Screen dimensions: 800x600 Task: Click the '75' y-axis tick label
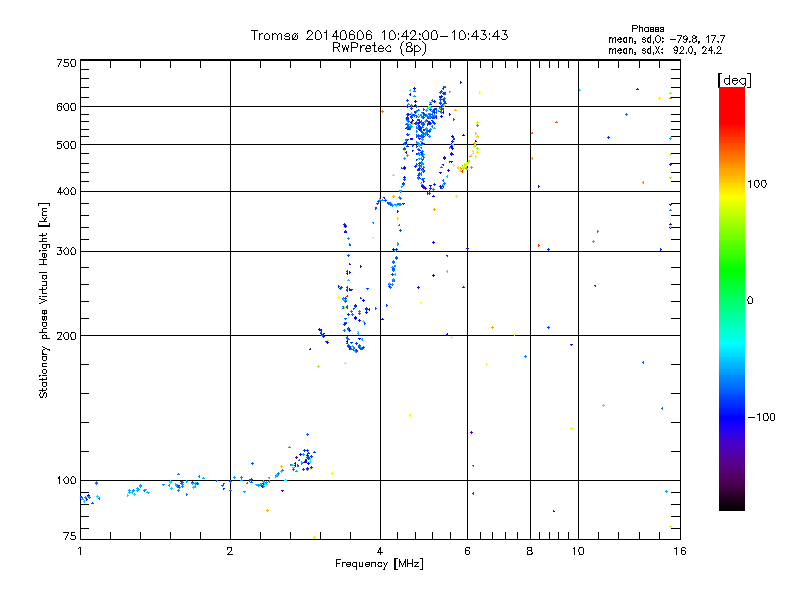pyautogui.click(x=70, y=536)
